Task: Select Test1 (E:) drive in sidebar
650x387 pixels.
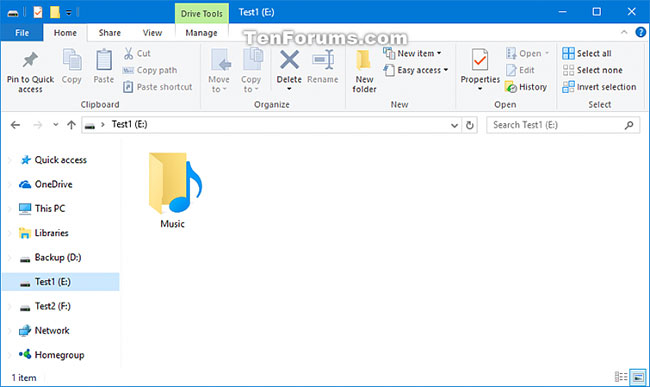Action: tap(61, 282)
